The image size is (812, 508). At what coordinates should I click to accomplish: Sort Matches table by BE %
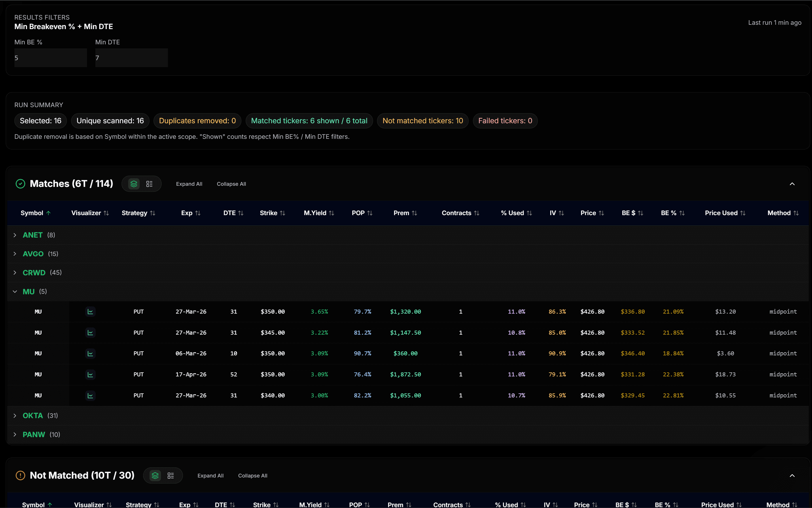(x=673, y=213)
